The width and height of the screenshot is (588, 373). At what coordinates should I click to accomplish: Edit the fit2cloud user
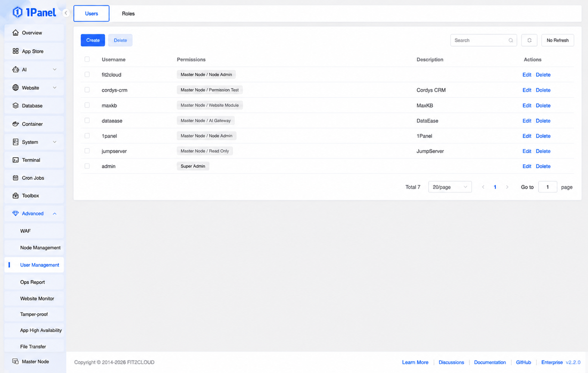point(527,75)
